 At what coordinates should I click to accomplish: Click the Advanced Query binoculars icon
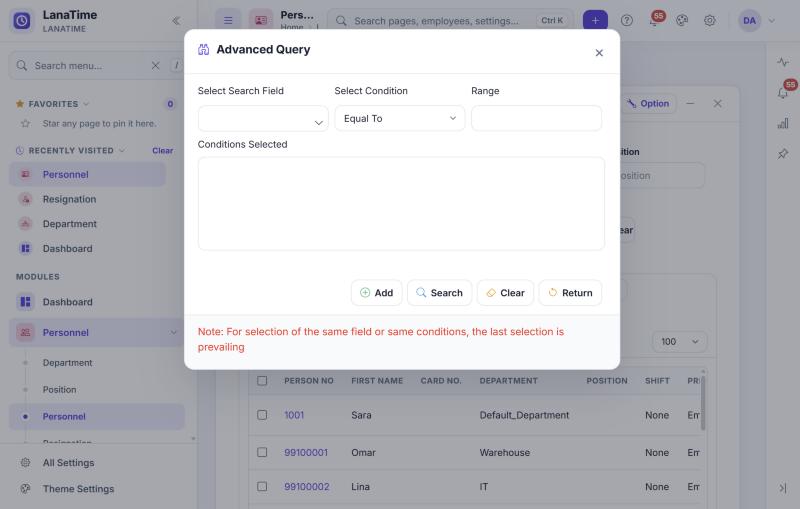coord(204,49)
